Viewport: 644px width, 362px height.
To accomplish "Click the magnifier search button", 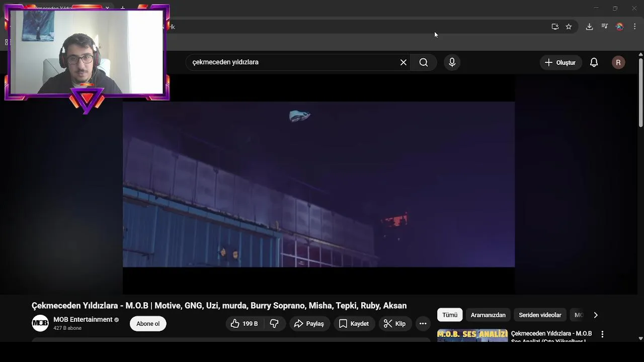I will (x=424, y=62).
